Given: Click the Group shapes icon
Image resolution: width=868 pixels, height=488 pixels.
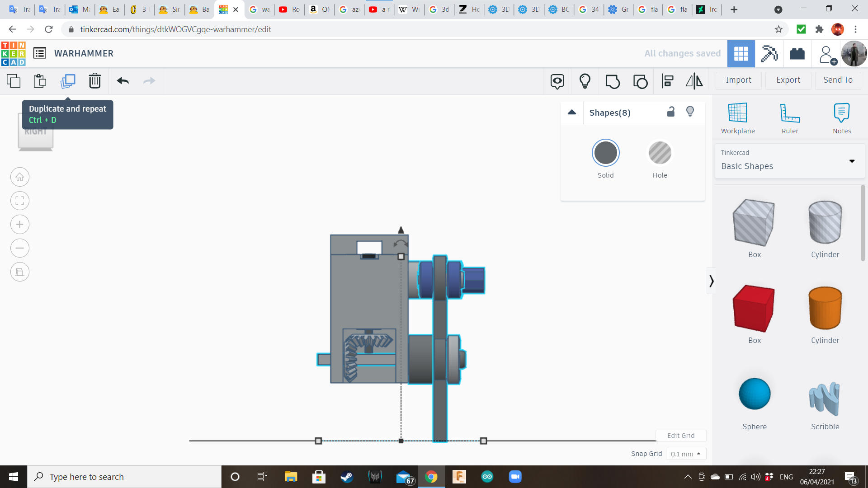Looking at the screenshot, I should (x=613, y=81).
